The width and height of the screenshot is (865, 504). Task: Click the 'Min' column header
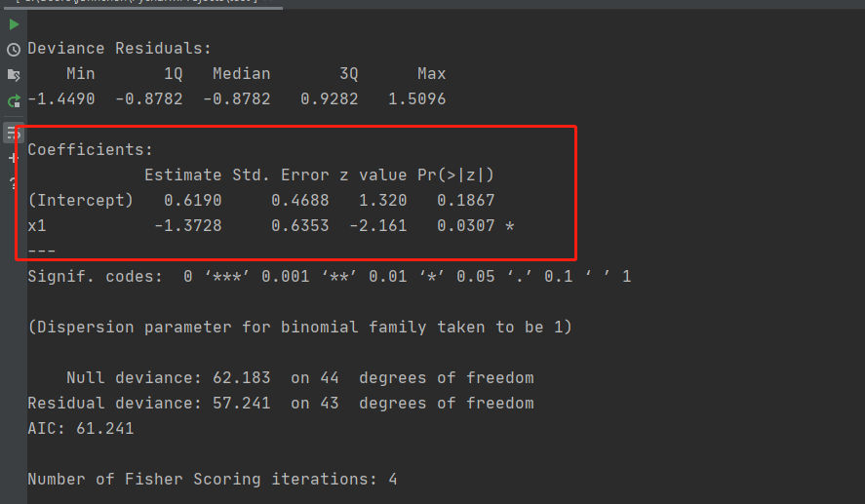pos(81,73)
